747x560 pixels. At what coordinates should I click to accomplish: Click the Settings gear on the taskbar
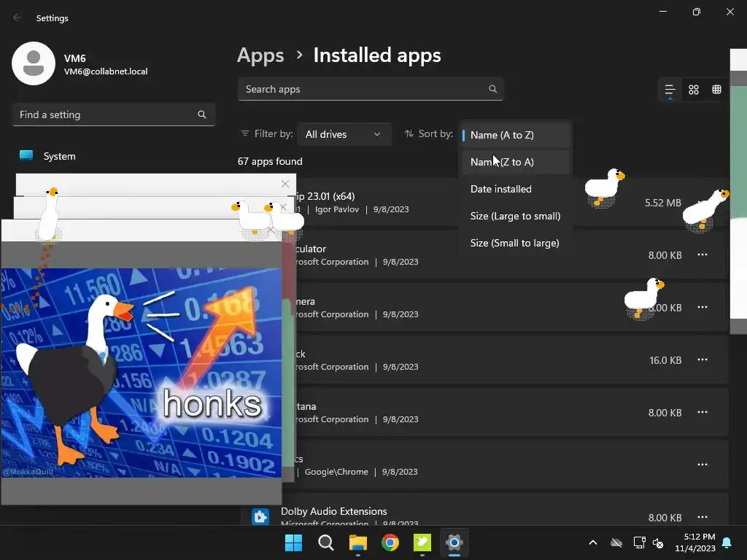(454, 542)
